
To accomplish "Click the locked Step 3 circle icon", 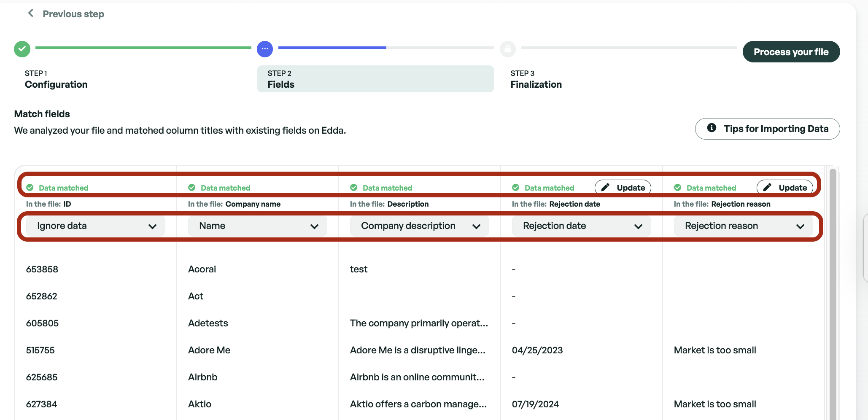I will [508, 49].
